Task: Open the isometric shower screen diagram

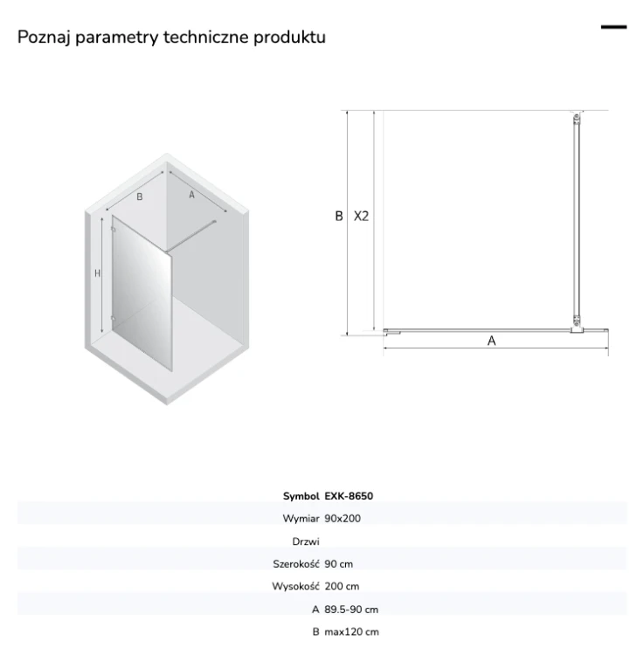Action: (167, 279)
